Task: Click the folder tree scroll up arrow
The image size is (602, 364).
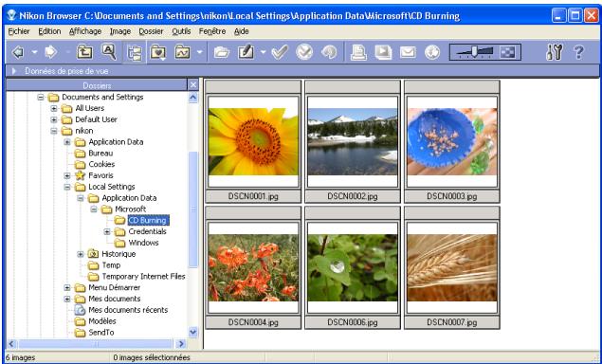Action: coord(193,97)
